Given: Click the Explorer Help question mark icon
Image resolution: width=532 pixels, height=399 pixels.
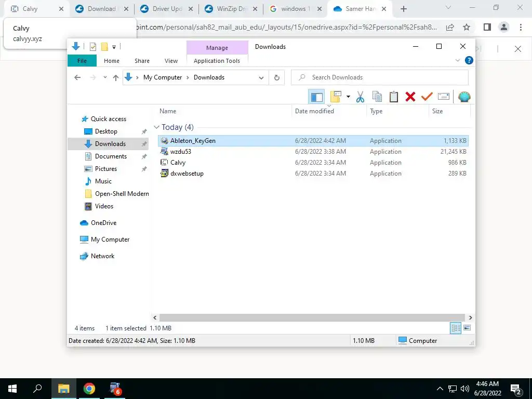Looking at the screenshot, I should click(x=469, y=60).
